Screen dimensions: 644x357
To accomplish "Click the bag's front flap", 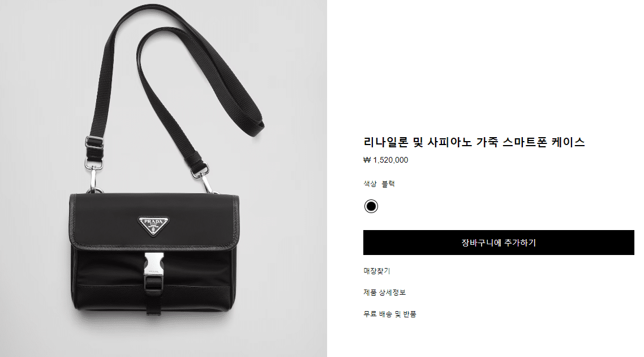I will point(154,221).
